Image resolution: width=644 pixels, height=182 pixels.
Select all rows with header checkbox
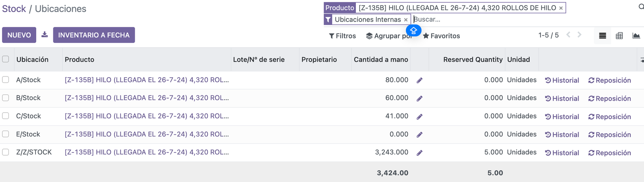coord(6,59)
